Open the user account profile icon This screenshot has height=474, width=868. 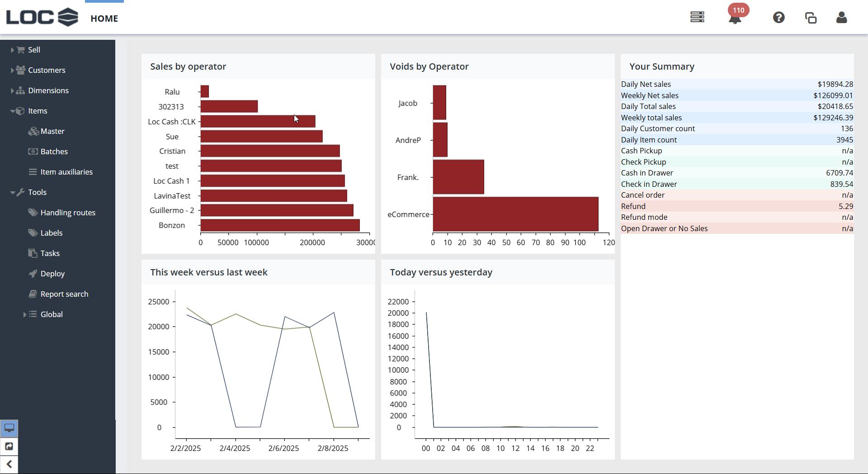[842, 18]
